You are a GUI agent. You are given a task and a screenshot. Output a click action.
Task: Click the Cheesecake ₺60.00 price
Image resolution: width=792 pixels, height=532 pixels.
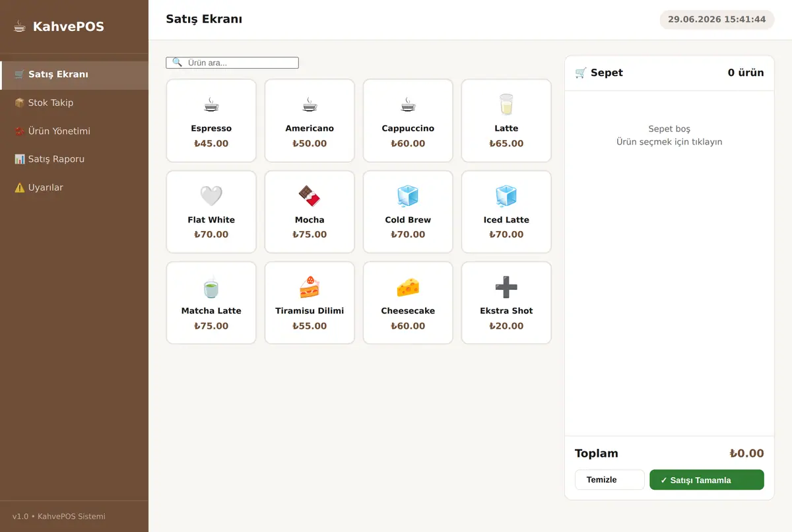[408, 326]
